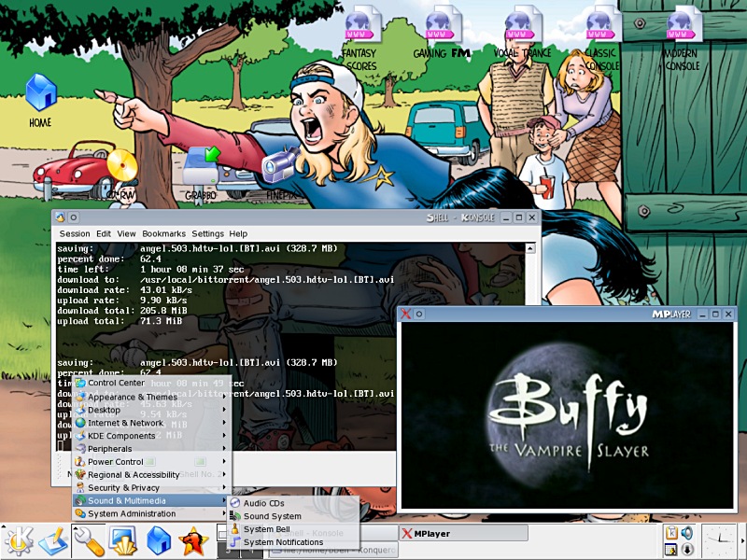Open the Edit menu in Konsole
The image size is (747, 560).
[x=104, y=234]
